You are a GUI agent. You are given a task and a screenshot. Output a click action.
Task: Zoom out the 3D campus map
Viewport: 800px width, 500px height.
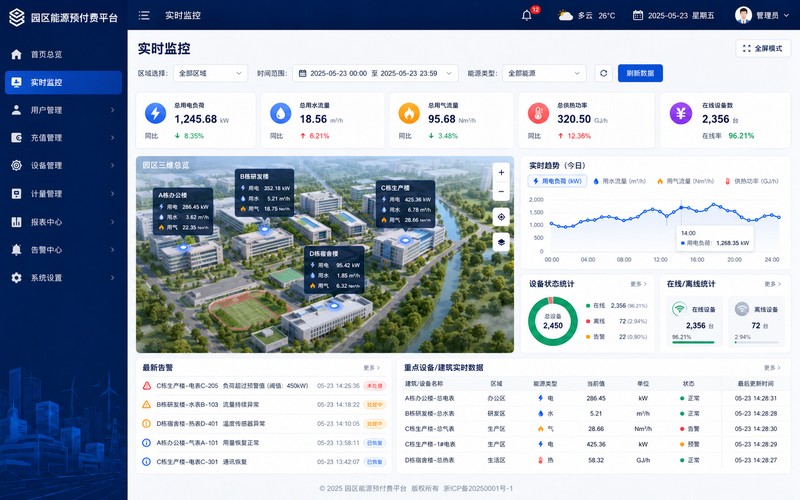click(501, 192)
